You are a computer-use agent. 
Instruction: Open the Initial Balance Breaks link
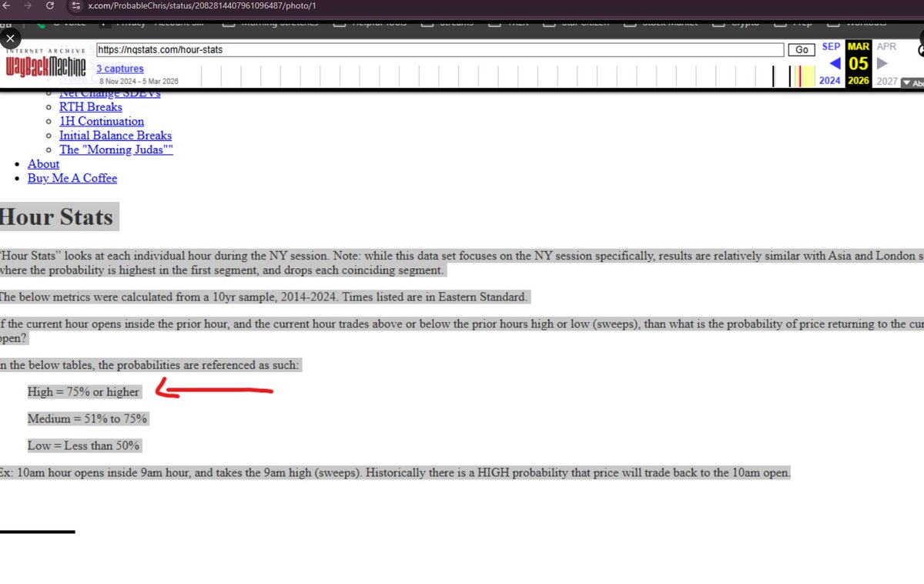(115, 136)
